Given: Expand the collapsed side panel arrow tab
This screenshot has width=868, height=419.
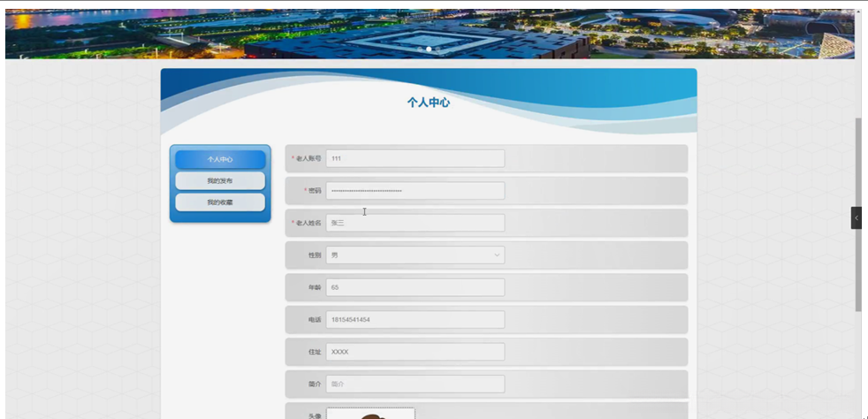Looking at the screenshot, I should click(857, 218).
